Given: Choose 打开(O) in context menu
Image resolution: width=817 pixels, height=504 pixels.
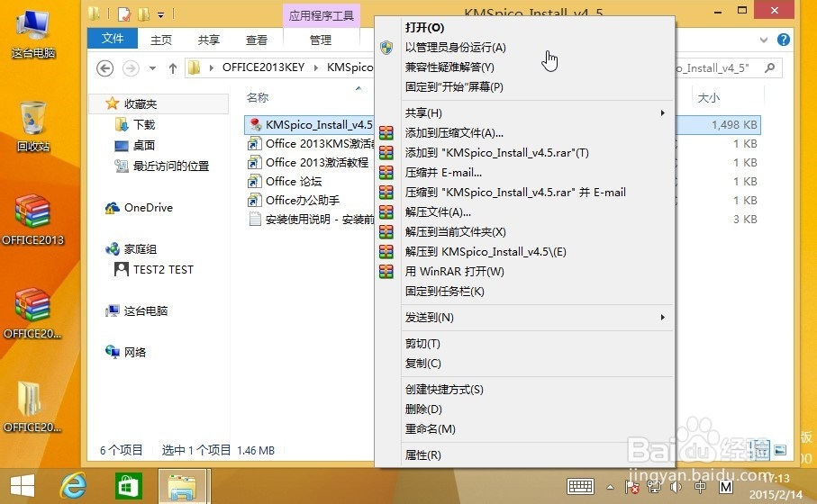Looking at the screenshot, I should click(524, 28).
